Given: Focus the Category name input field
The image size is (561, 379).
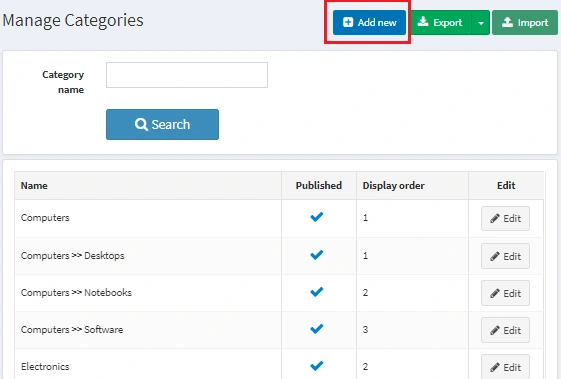Looking at the screenshot, I should [187, 75].
